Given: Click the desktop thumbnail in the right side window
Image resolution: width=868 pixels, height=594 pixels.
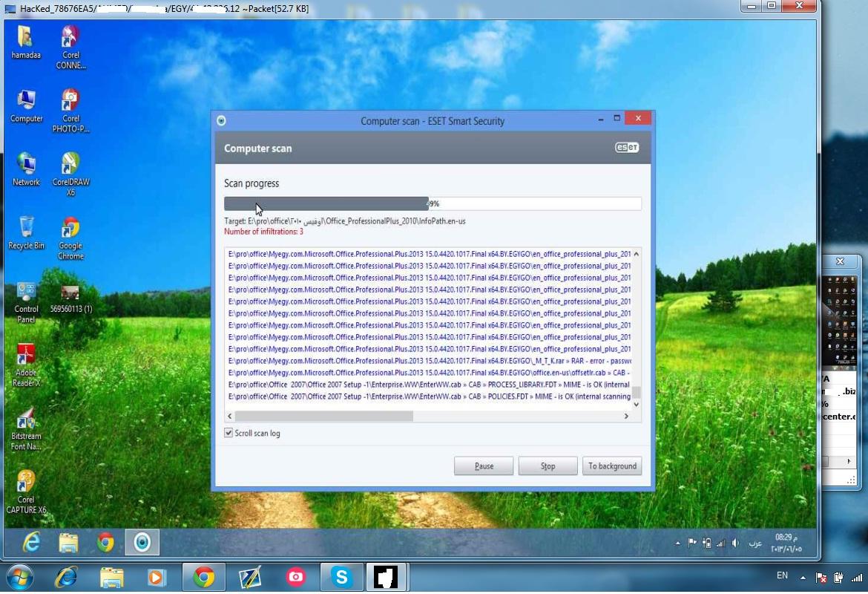Looking at the screenshot, I should (x=839, y=320).
